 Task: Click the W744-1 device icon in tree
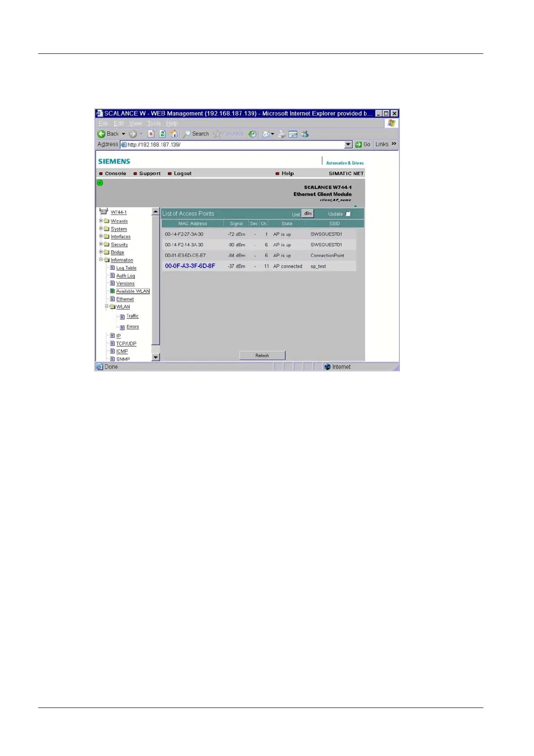click(x=104, y=211)
